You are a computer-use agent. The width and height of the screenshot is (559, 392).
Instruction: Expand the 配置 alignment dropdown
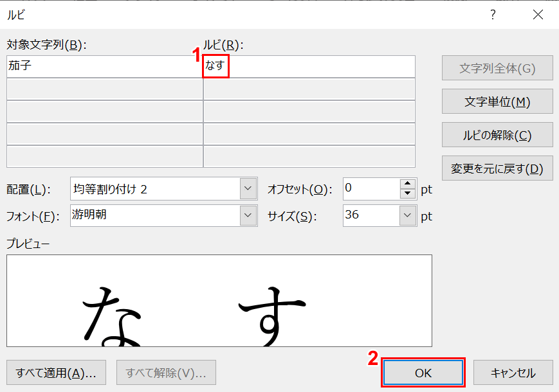point(248,189)
